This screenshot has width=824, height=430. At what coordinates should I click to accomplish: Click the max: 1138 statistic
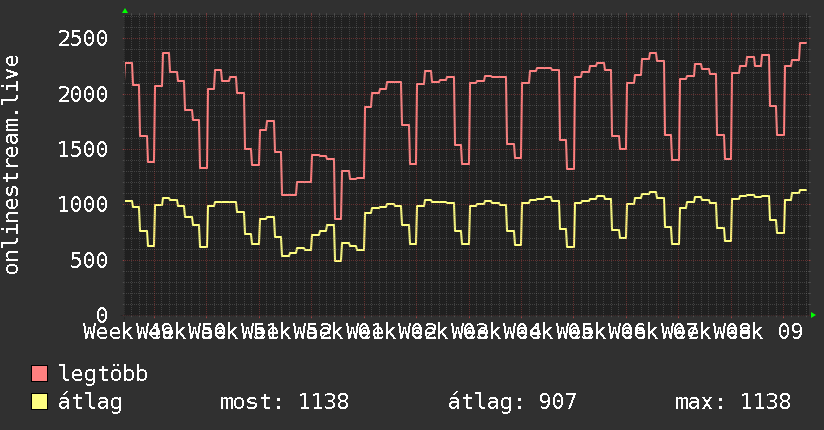pyautogui.click(x=733, y=402)
